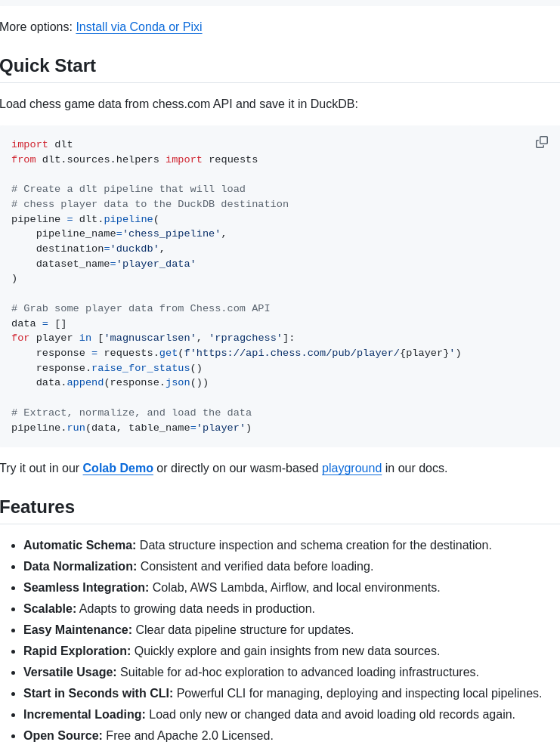Click the Quick Start section heading

point(48,66)
